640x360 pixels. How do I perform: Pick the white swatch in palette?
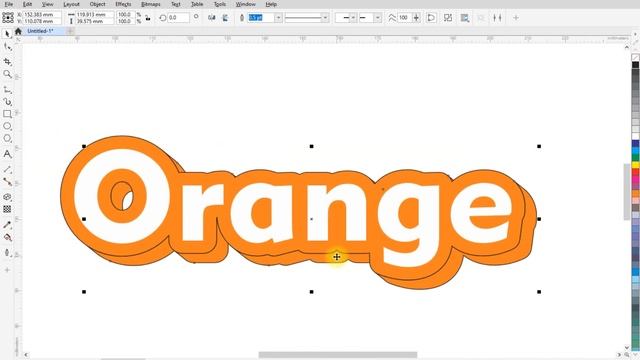point(635,136)
